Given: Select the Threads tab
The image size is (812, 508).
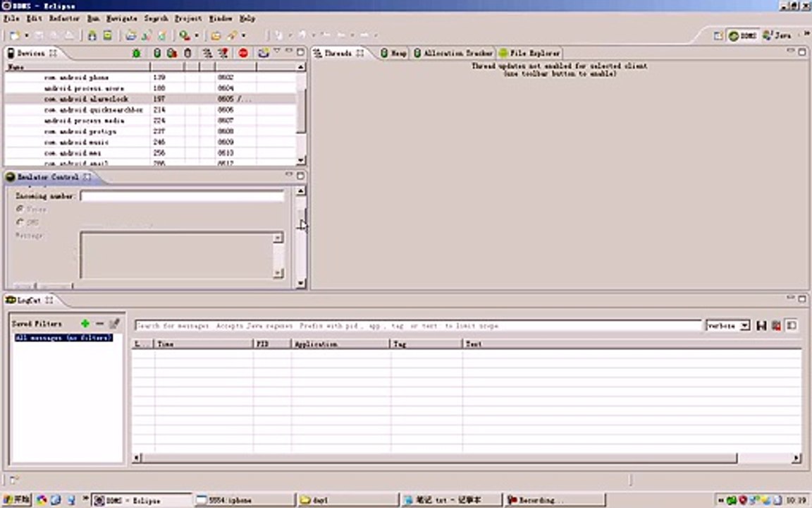Looking at the screenshot, I should coord(338,54).
